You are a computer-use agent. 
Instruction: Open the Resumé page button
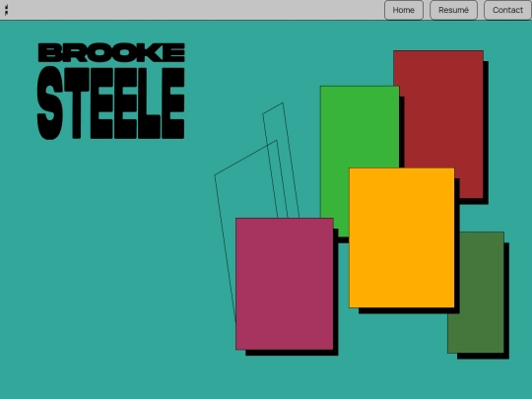[x=453, y=10]
